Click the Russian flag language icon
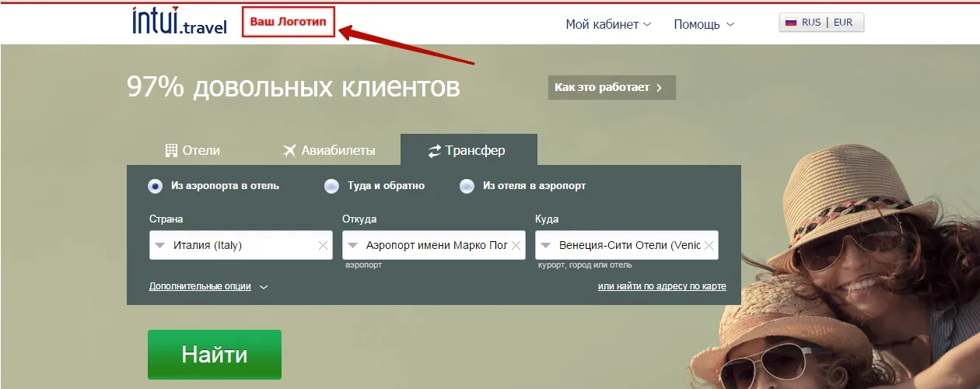The height and width of the screenshot is (389, 980). 791,23
